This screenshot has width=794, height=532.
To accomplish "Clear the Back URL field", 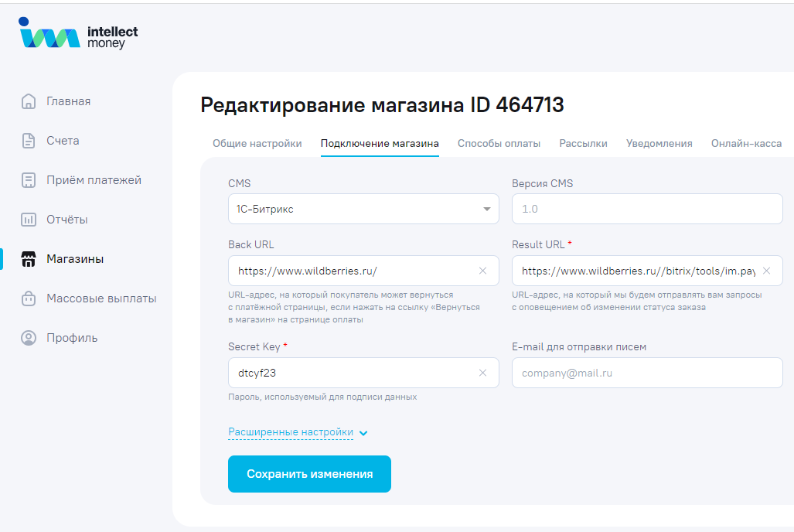I will [x=483, y=271].
